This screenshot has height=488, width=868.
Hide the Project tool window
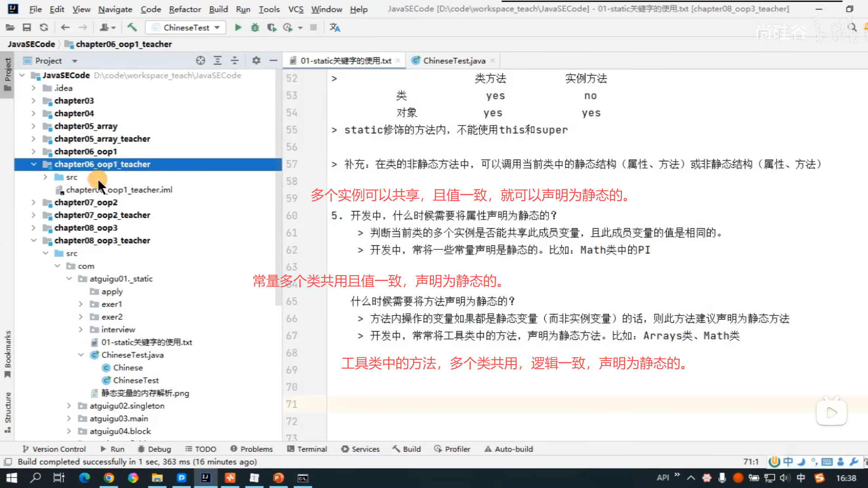[273, 61]
